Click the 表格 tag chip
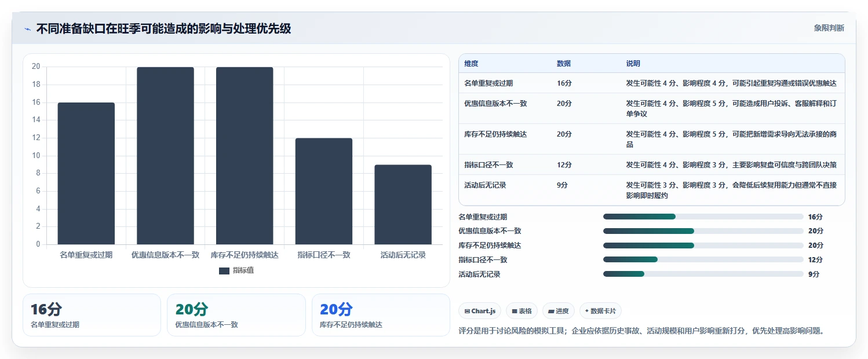The width and height of the screenshot is (868, 359). (x=521, y=311)
